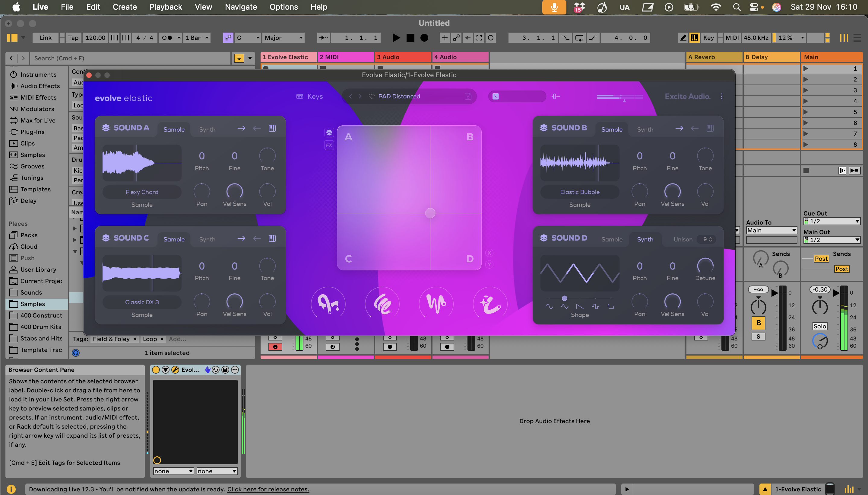This screenshot has width=868, height=495.
Task: Open the Excite Audio three-dot menu
Action: (x=722, y=96)
